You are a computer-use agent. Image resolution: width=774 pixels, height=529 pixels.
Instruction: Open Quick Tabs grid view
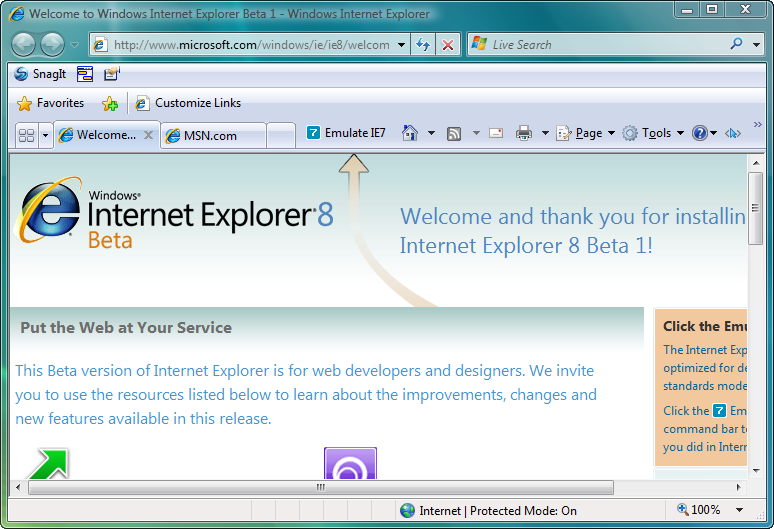[x=27, y=135]
